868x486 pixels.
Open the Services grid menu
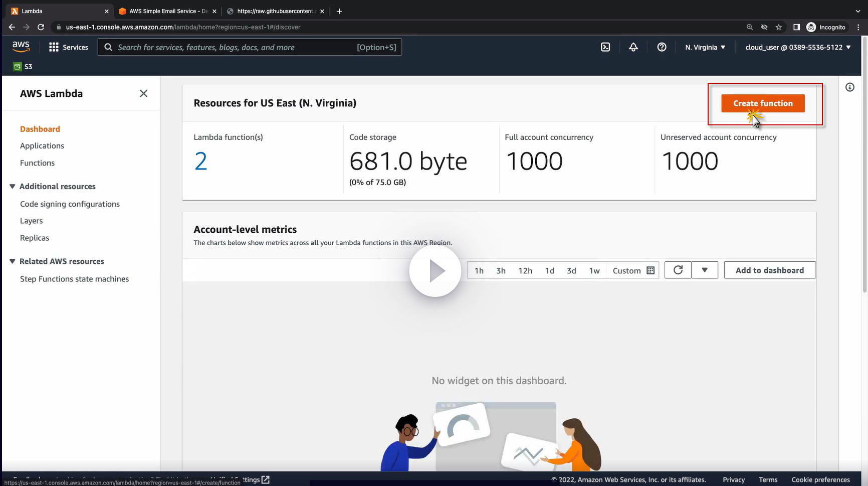coord(68,47)
